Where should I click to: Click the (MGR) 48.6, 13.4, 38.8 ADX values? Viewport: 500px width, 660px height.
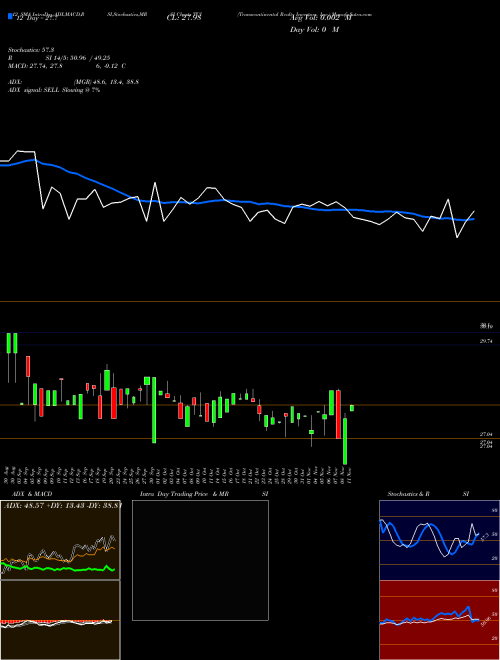[x=106, y=82]
